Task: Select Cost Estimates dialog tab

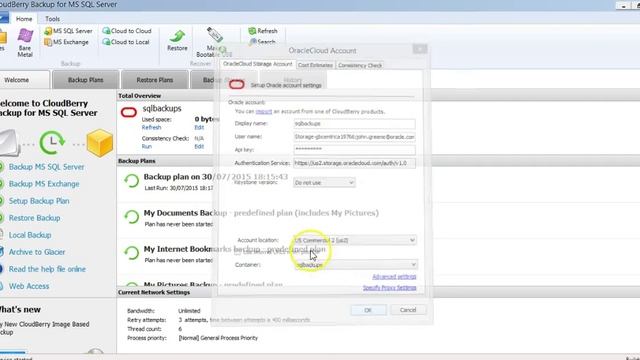Action: 315,65
